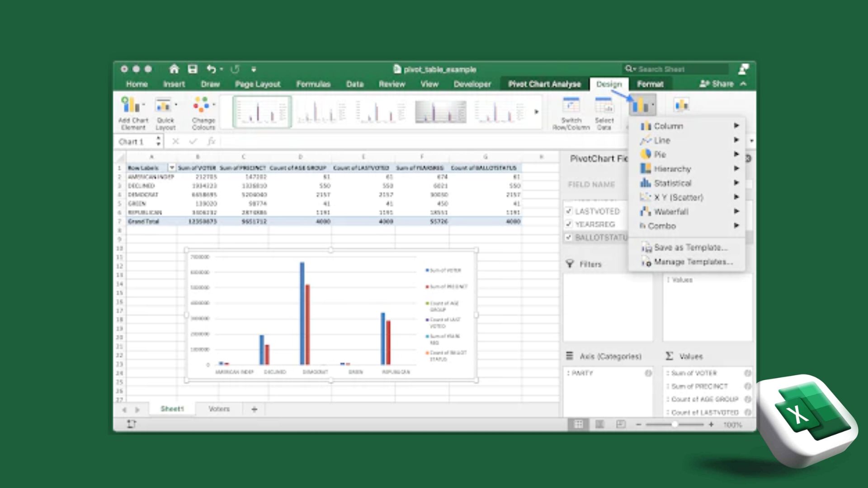Click the 100% zoom level text
868x488 pixels.
tap(732, 425)
